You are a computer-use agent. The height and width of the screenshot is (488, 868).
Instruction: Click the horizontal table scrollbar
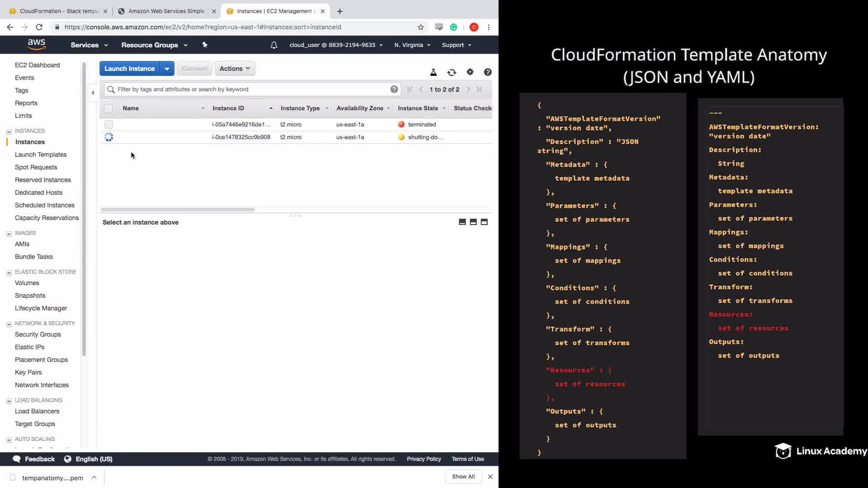(178, 210)
